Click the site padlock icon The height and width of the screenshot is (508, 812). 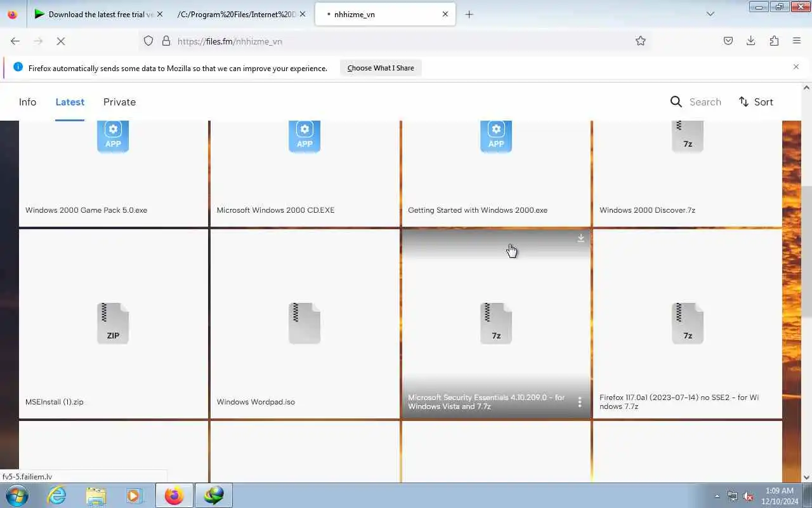[x=166, y=41]
